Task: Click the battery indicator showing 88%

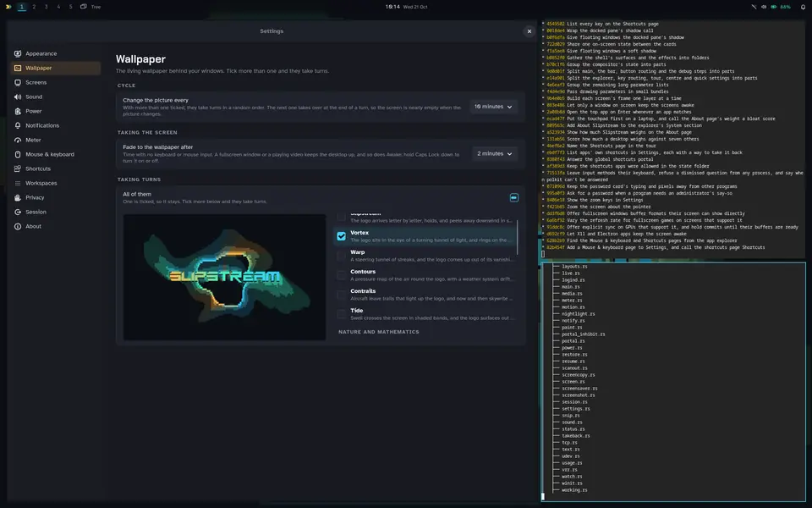Action: point(781,7)
